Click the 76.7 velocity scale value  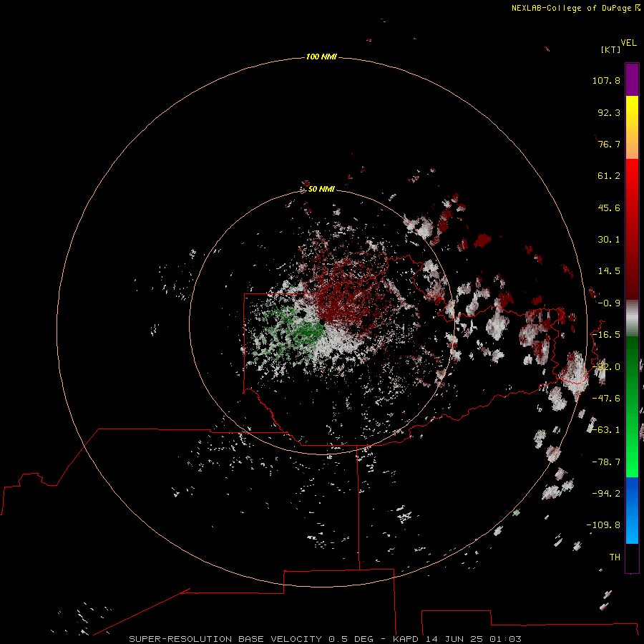pos(609,144)
